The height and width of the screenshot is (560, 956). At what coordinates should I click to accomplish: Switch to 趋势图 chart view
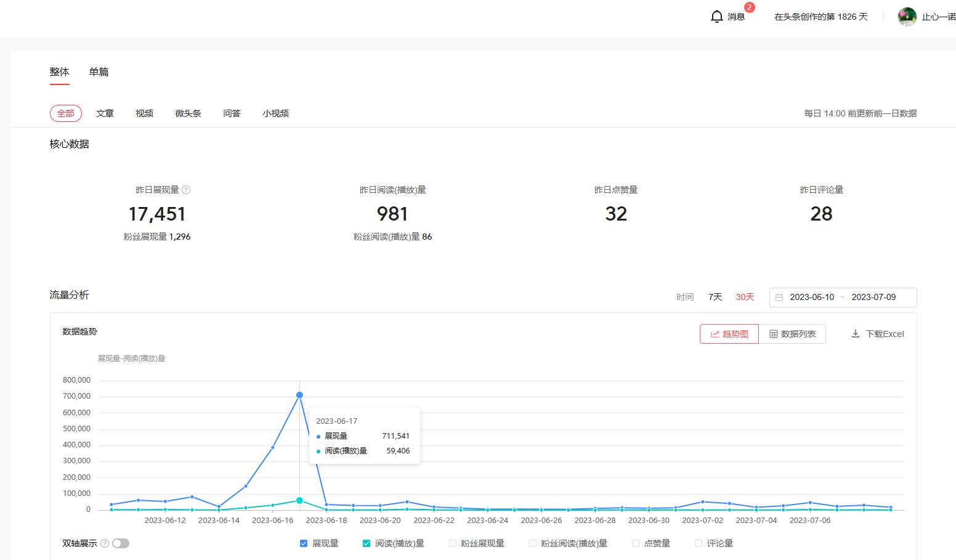click(x=729, y=334)
